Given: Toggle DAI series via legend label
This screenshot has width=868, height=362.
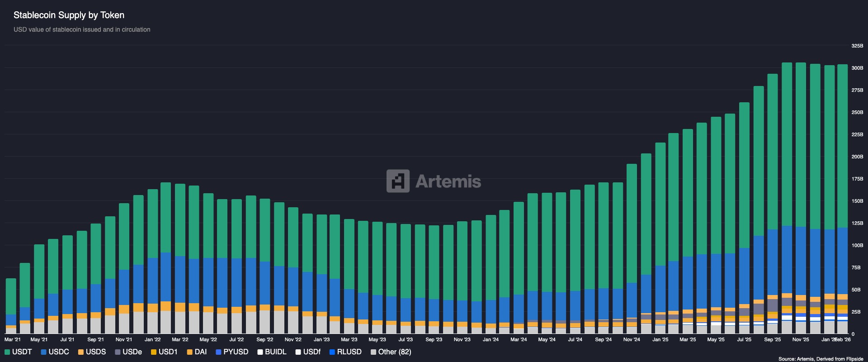Looking at the screenshot, I should coord(200,352).
